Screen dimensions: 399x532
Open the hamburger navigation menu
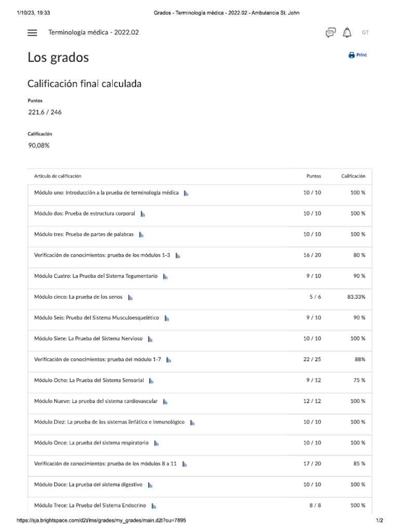point(32,33)
